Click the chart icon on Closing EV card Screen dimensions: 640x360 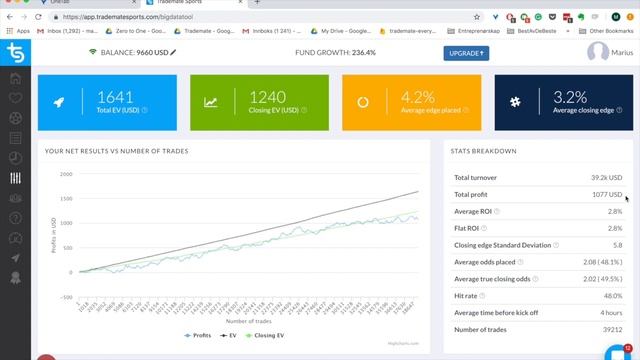pos(211,102)
